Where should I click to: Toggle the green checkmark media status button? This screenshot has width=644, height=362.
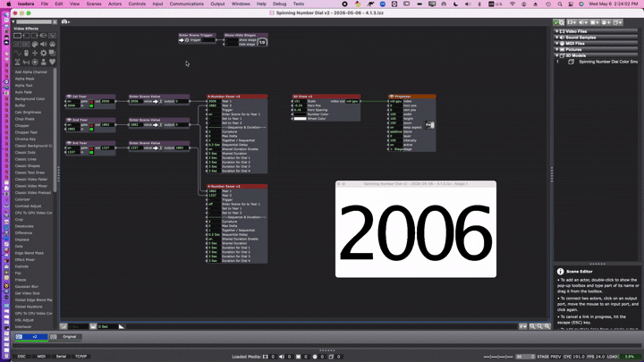point(558,22)
